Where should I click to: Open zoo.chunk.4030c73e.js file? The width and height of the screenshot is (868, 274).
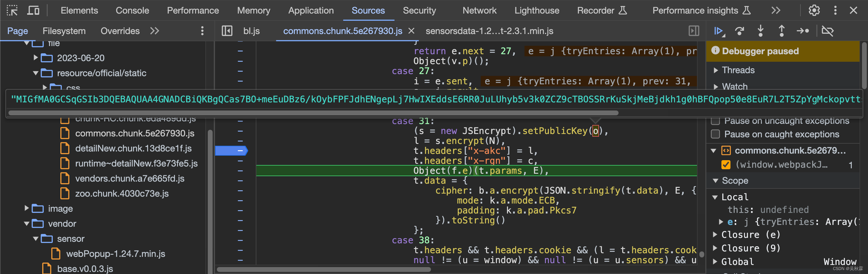coord(122,194)
